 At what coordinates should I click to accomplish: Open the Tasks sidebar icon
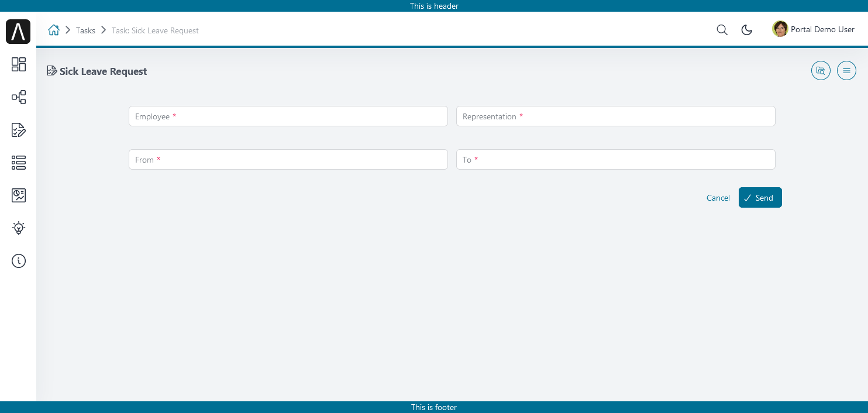point(19,130)
